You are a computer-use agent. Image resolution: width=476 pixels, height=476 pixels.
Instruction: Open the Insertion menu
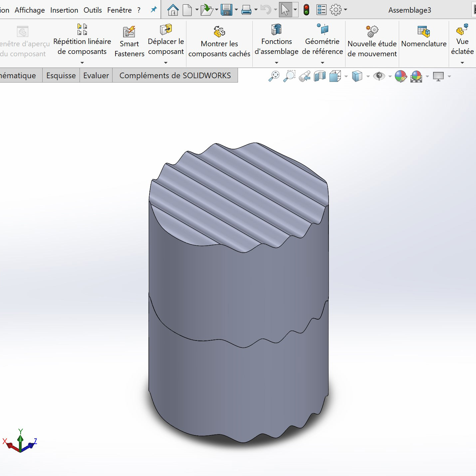64,10
